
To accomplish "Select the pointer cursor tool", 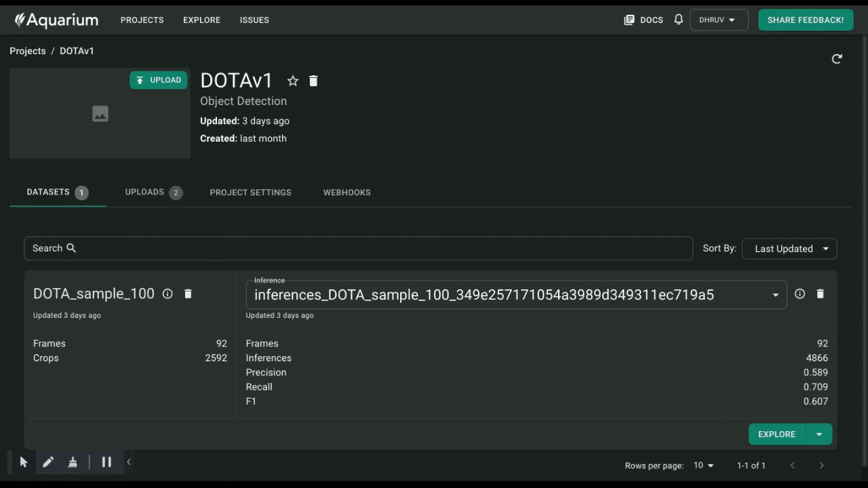I will [x=24, y=462].
